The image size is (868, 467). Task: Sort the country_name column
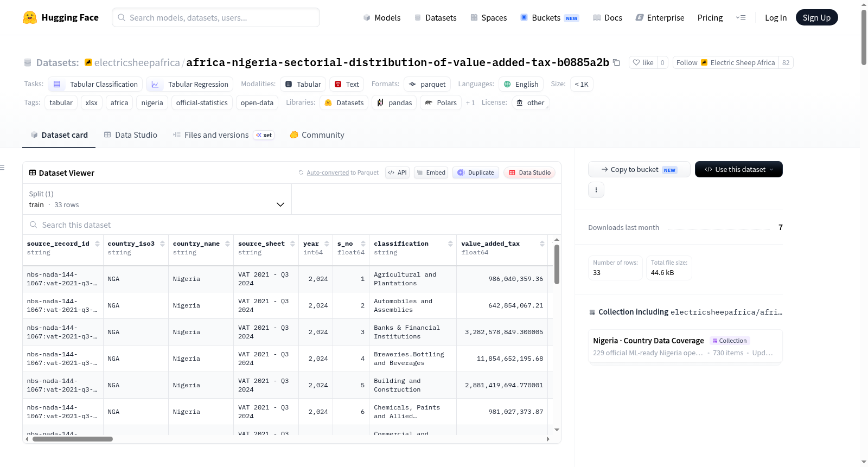(x=227, y=244)
